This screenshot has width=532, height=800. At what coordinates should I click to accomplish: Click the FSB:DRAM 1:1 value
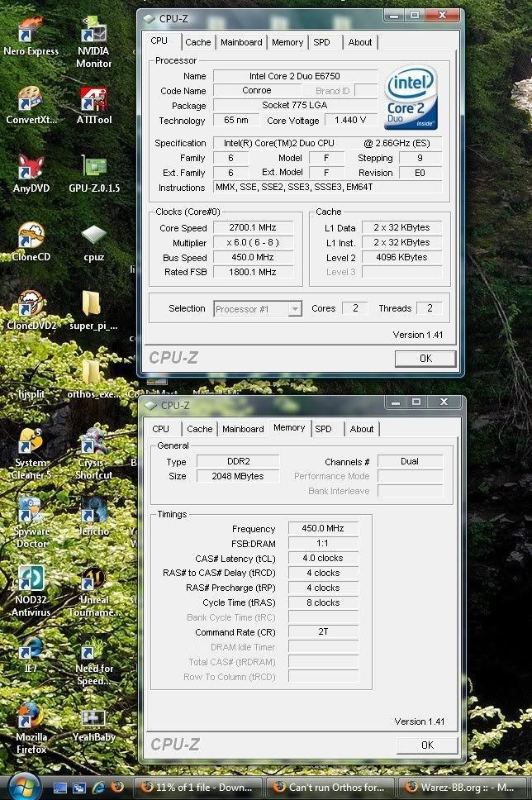(x=323, y=543)
